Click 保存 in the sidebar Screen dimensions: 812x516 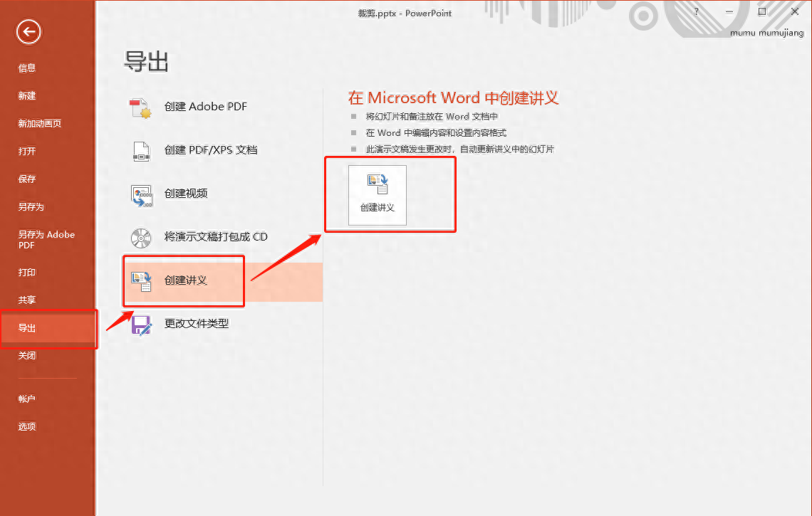(27, 179)
